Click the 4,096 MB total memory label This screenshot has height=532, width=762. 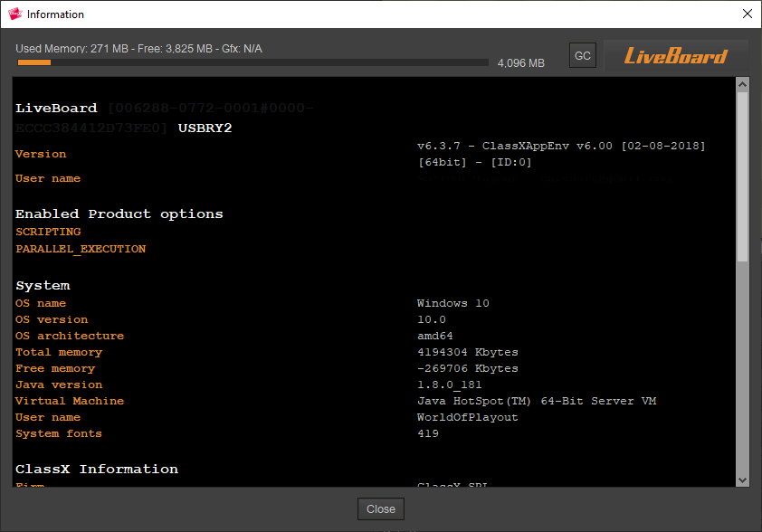pos(521,63)
